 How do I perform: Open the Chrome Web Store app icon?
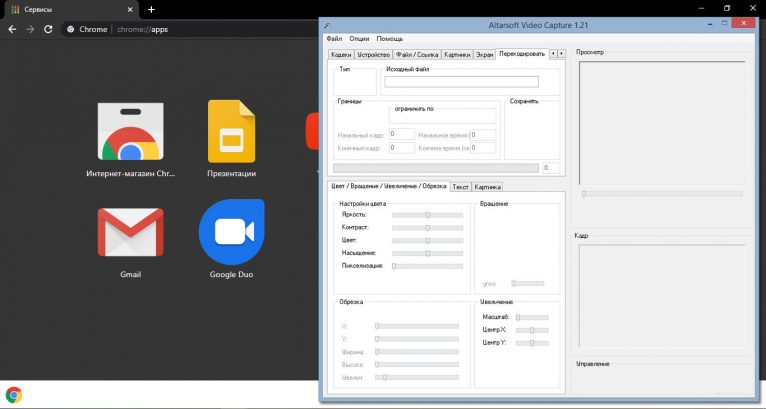point(126,131)
